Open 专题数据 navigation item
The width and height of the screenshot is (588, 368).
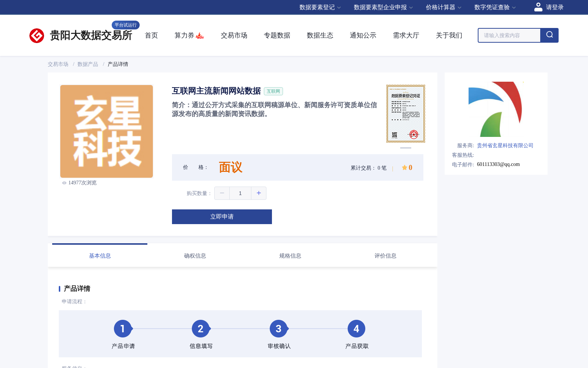click(x=277, y=35)
